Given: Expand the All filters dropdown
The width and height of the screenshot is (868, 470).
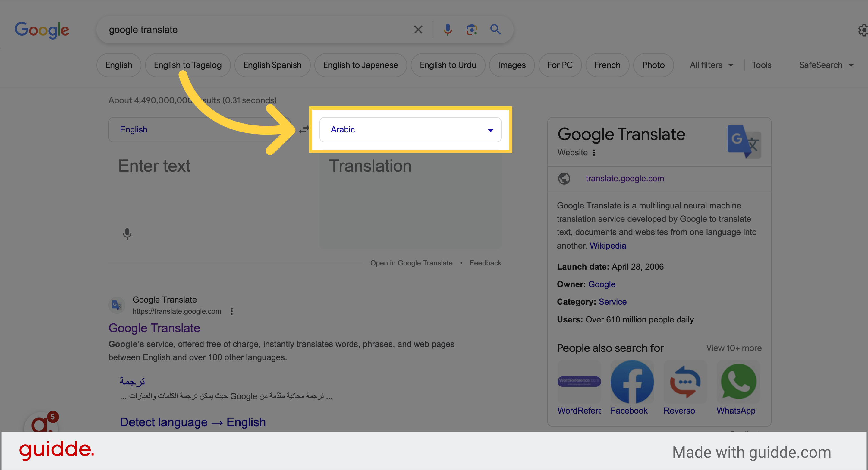Looking at the screenshot, I should click(x=711, y=65).
